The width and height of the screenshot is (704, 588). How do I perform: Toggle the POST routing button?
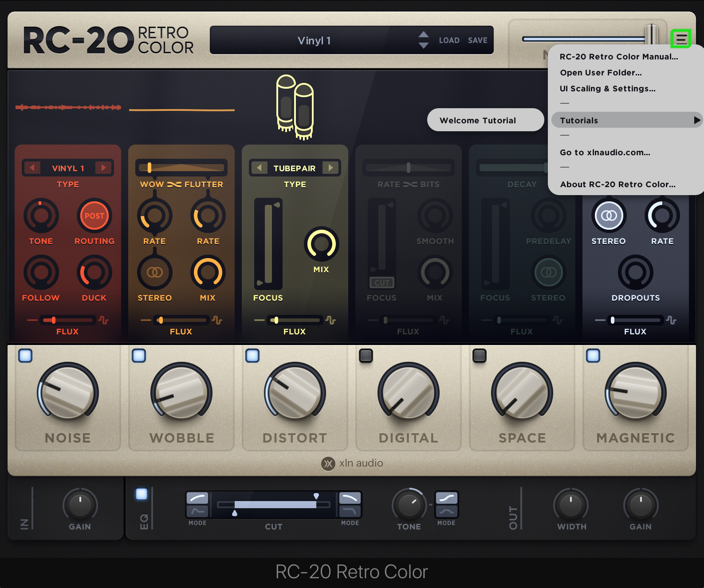94,216
